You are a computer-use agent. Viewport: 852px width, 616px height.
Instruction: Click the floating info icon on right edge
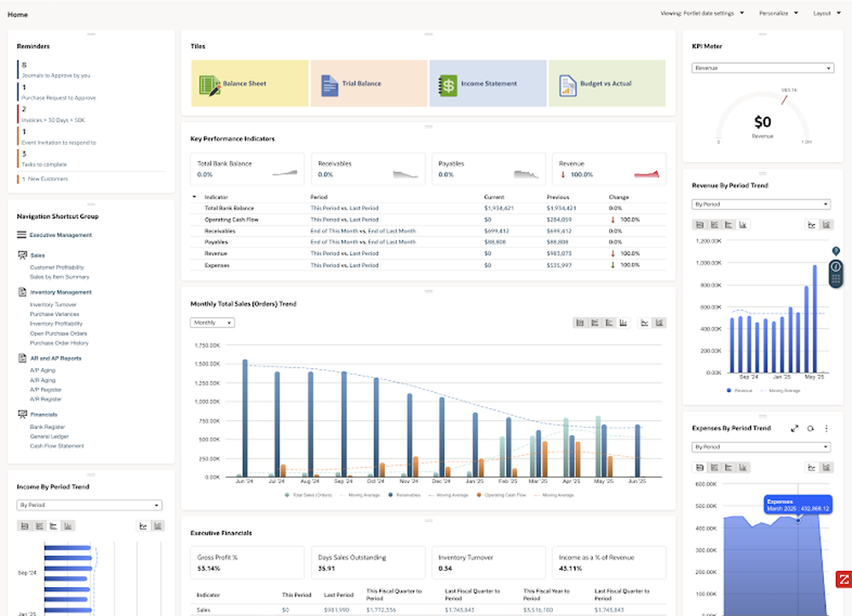(836, 267)
